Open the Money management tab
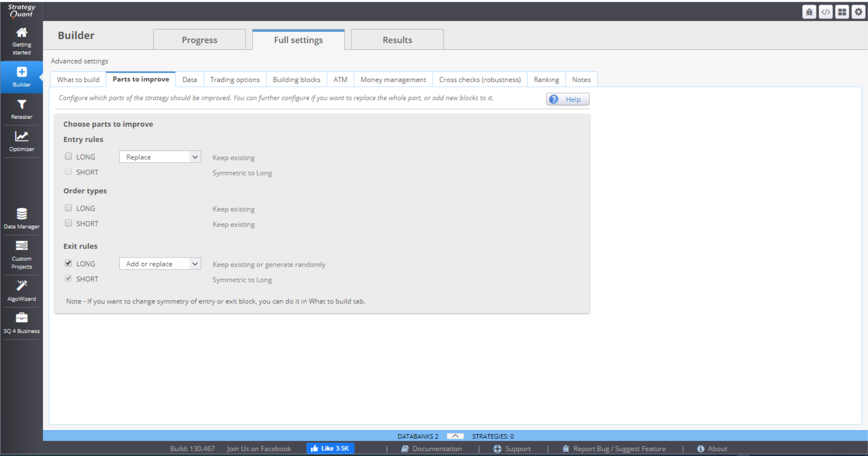Image resolution: width=868 pixels, height=456 pixels. (x=393, y=80)
